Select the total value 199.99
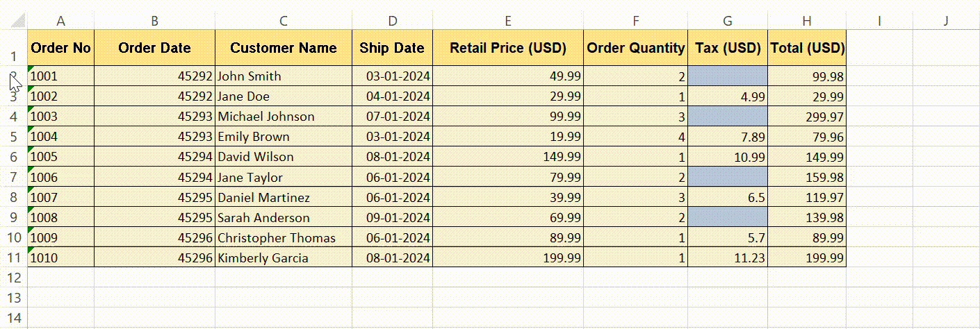The width and height of the screenshot is (980, 329). coord(806,258)
